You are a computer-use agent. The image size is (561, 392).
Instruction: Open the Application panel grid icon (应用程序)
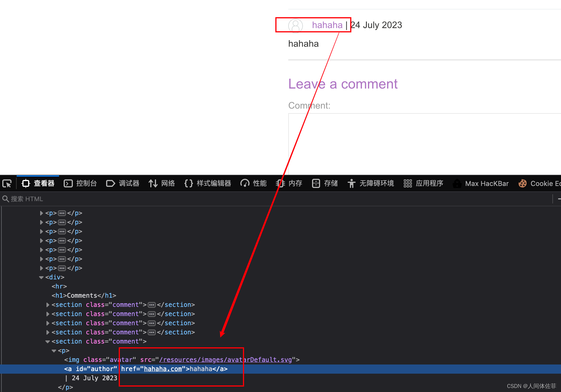[408, 183]
